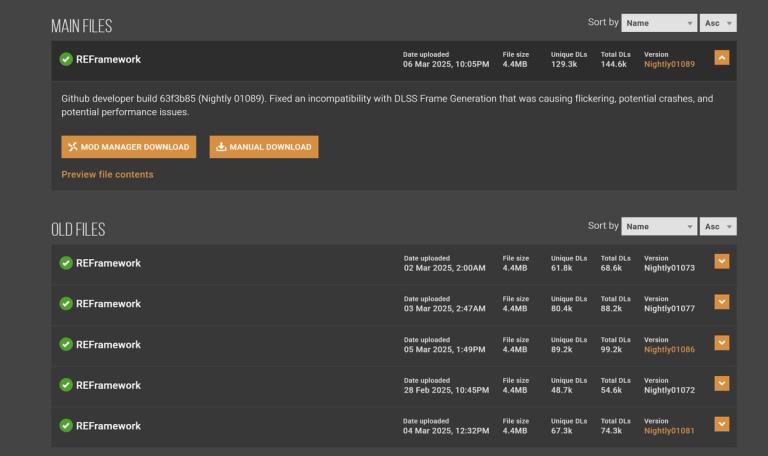Image resolution: width=768 pixels, height=456 pixels.
Task: Click the MAIN FILES heading
Action: 81,26
